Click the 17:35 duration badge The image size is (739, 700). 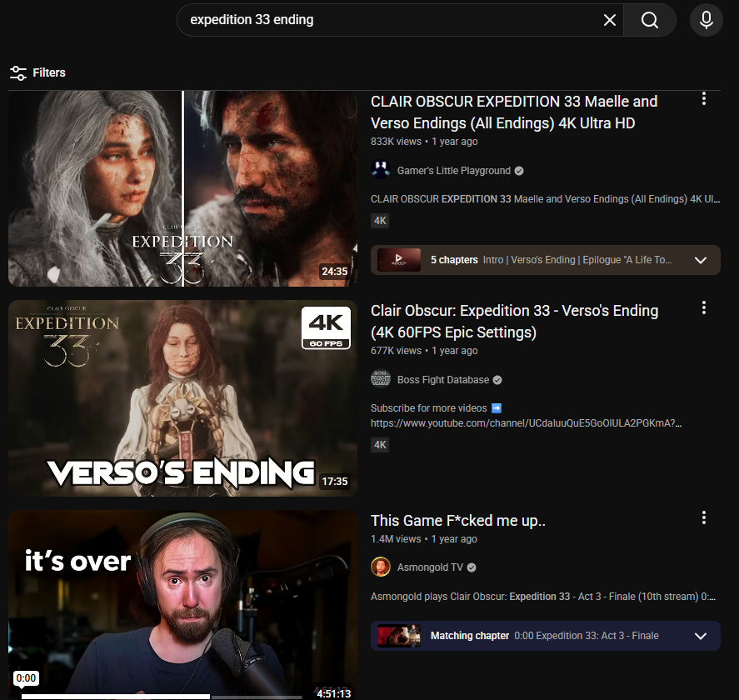click(x=334, y=482)
